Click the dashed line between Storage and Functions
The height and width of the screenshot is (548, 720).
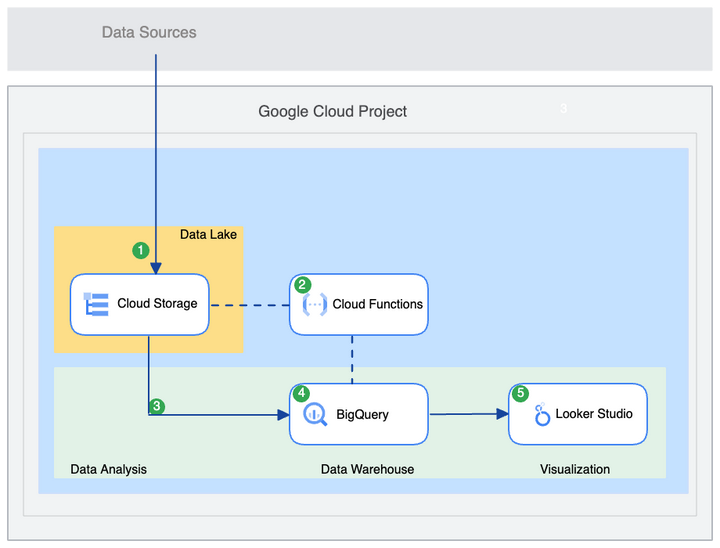tap(249, 305)
